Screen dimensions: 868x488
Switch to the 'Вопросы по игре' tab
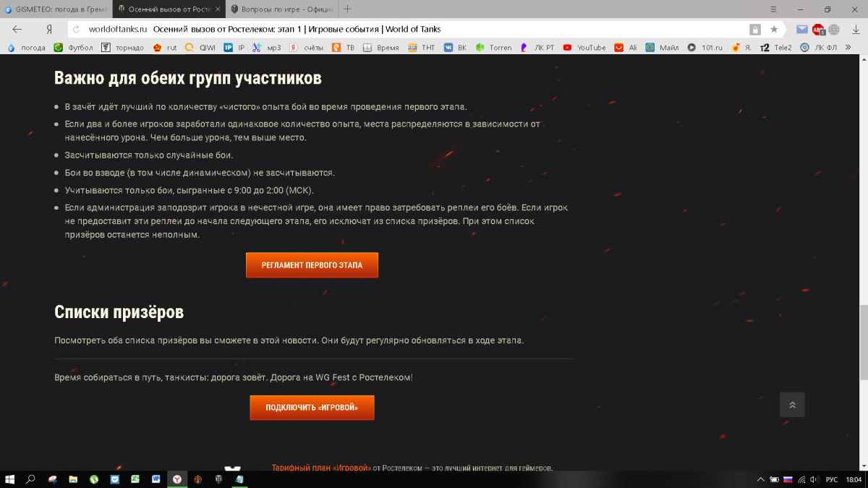[x=281, y=9]
